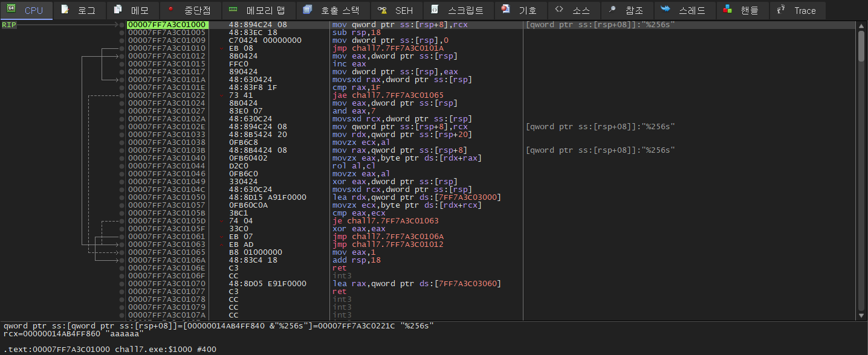The image size is (868, 355).
Task: Select the CPU tab
Action: 27,10
